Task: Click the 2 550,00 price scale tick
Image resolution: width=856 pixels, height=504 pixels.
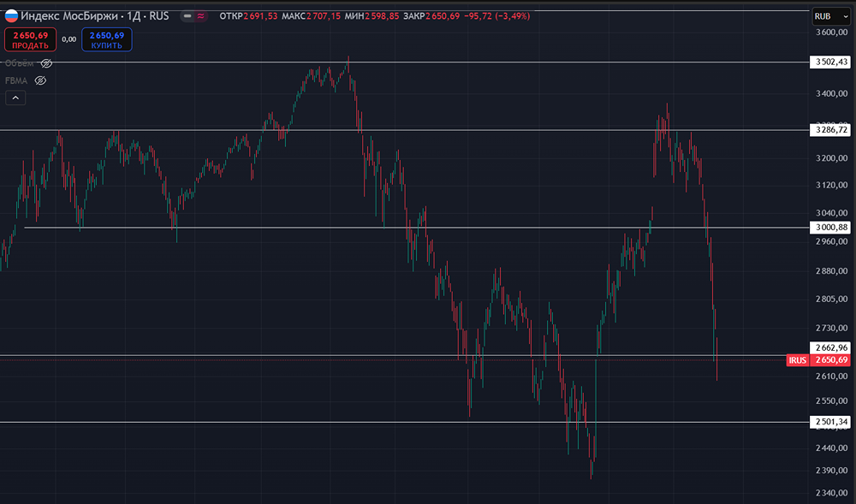Action: (x=831, y=401)
